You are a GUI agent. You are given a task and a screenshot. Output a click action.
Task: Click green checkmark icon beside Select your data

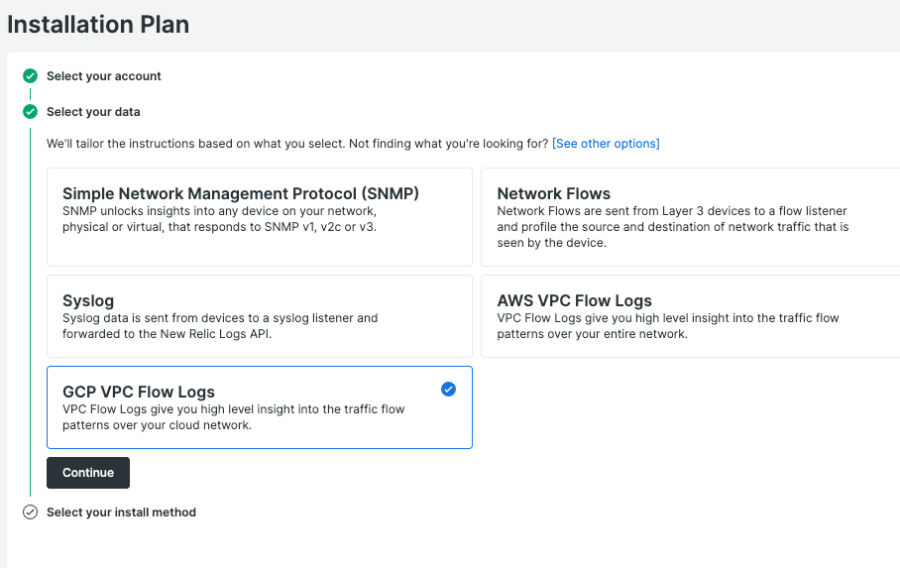(30, 112)
